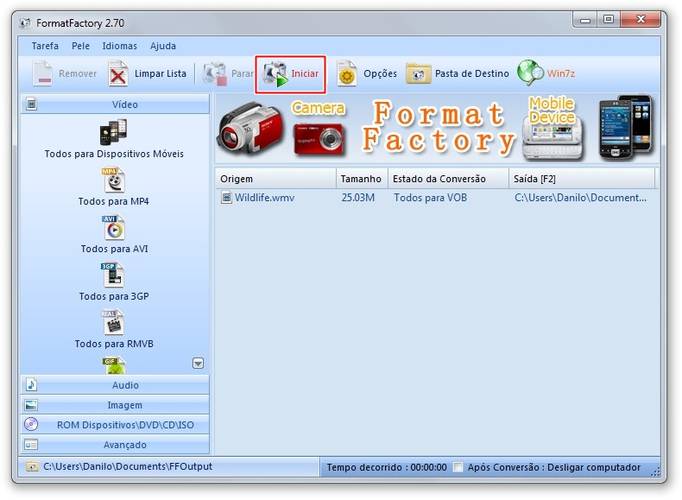
Task: Choose the Todos para AVI icon
Action: coord(114,228)
